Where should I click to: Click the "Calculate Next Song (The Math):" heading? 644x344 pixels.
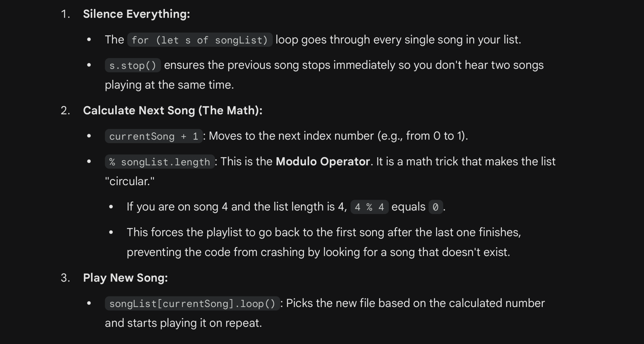click(173, 110)
